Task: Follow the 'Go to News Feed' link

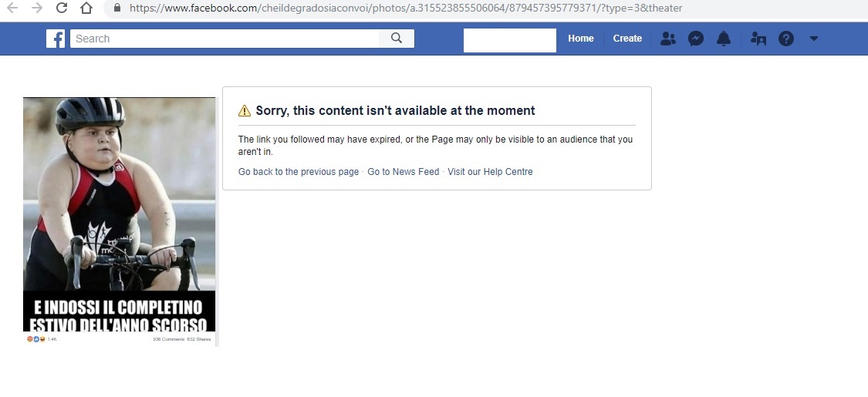Action: (403, 171)
